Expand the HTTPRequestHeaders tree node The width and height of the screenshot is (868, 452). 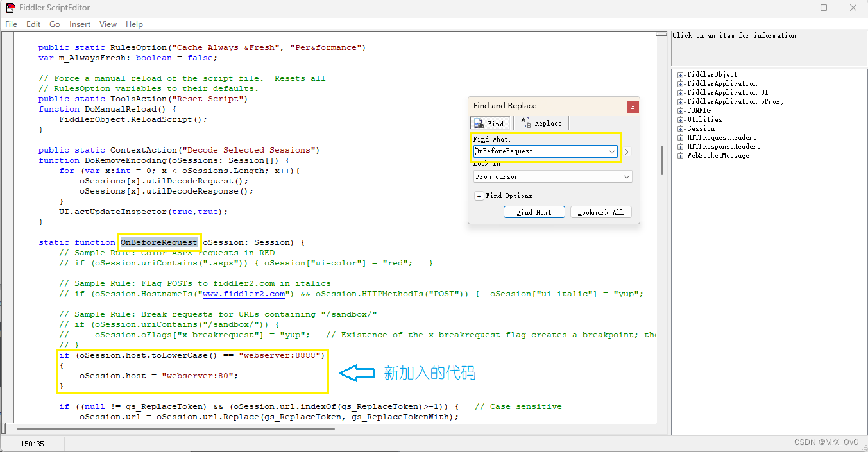[x=681, y=138]
